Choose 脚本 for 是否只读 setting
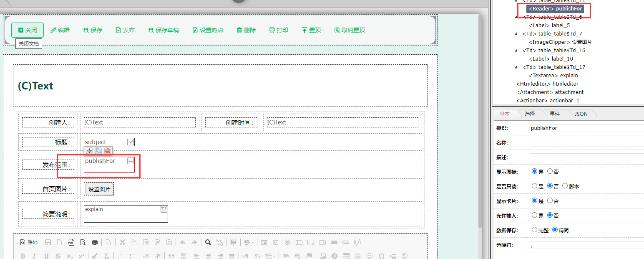The height and width of the screenshot is (259, 644). 565,186
